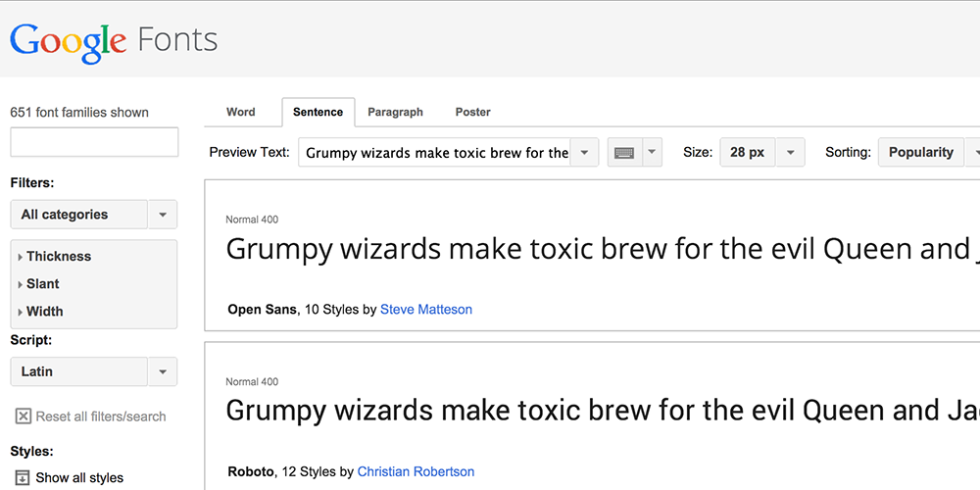Click the Roboto font name
This screenshot has height=490, width=980.
coord(251,472)
